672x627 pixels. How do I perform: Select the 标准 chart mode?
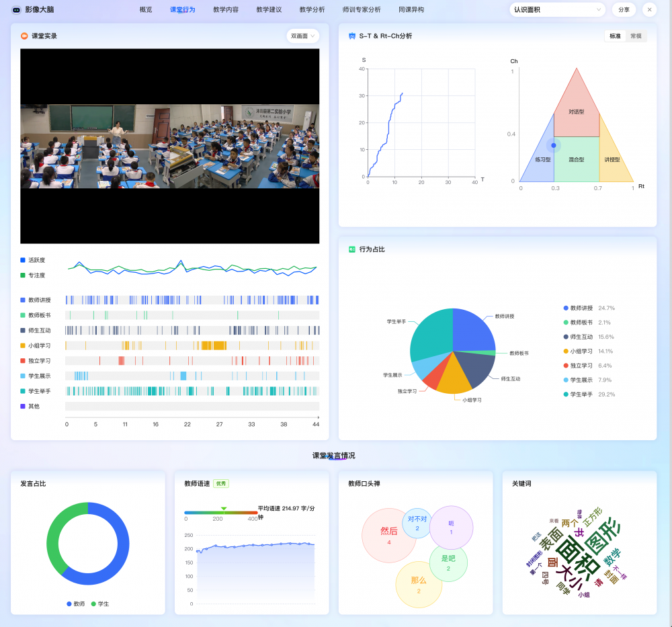[x=615, y=36]
